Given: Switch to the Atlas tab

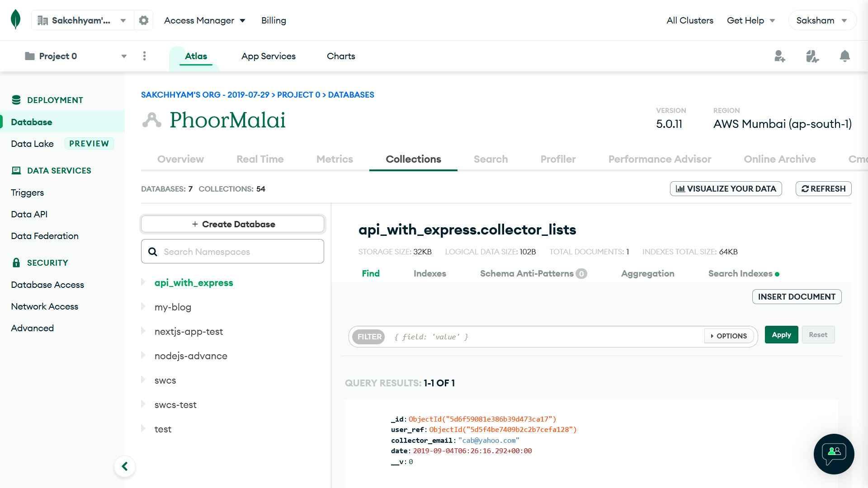Looking at the screenshot, I should (196, 56).
